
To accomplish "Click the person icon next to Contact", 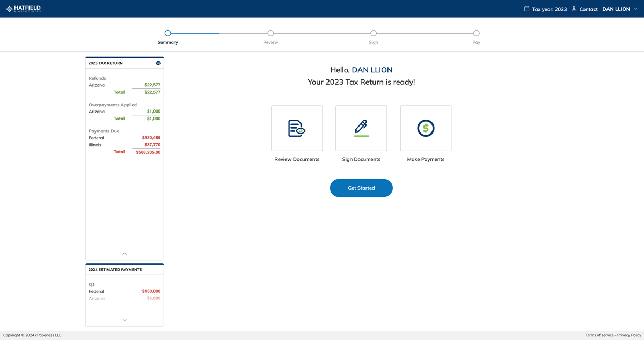I will [x=574, y=9].
